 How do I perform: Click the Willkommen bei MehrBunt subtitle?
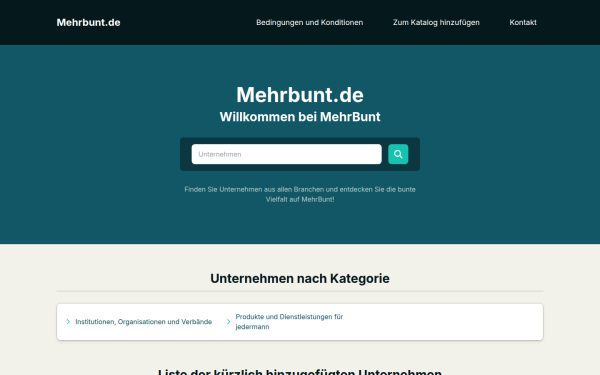[x=300, y=117]
